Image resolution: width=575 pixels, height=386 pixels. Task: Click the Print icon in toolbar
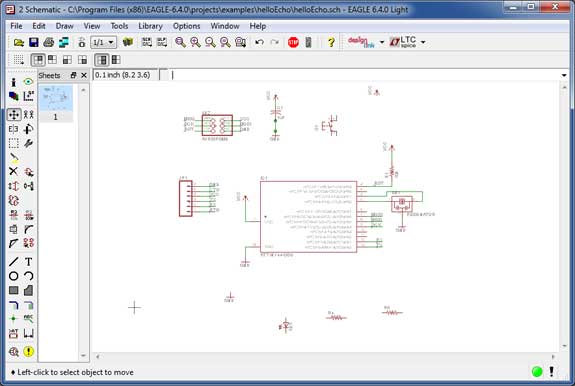[49, 42]
